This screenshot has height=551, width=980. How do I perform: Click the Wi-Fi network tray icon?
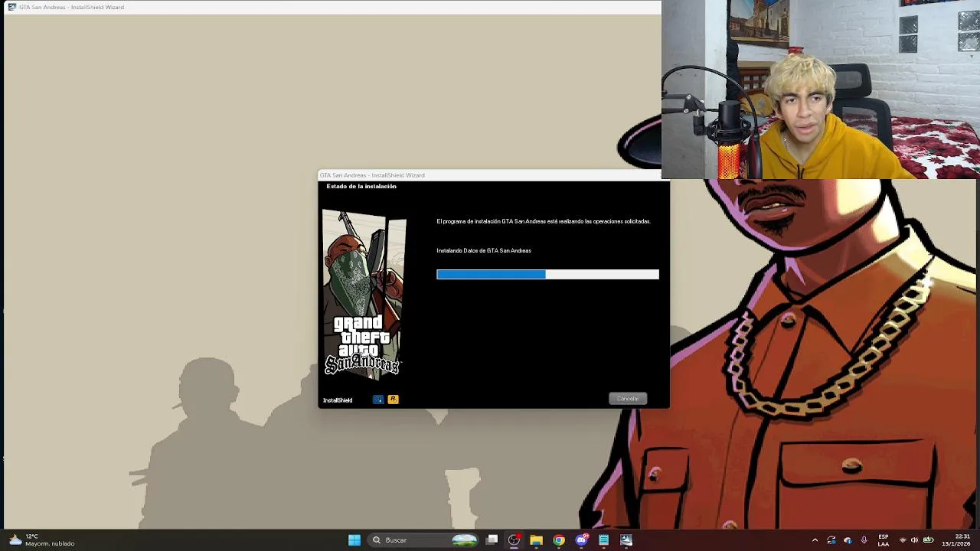click(x=903, y=540)
